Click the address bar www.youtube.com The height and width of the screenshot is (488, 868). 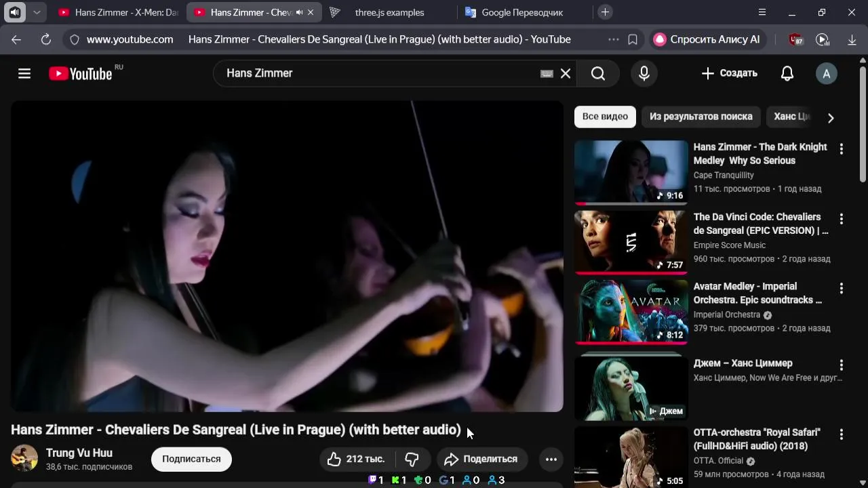(130, 39)
